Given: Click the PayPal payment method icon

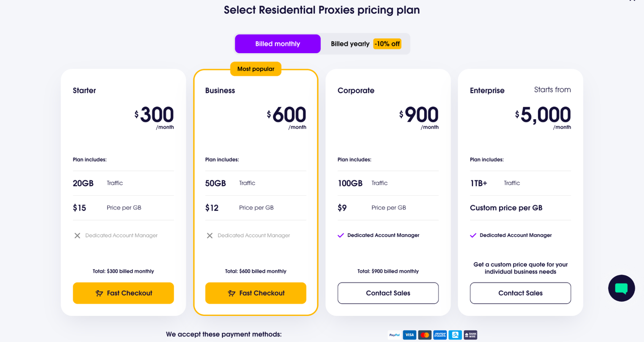Looking at the screenshot, I should coord(394,335).
